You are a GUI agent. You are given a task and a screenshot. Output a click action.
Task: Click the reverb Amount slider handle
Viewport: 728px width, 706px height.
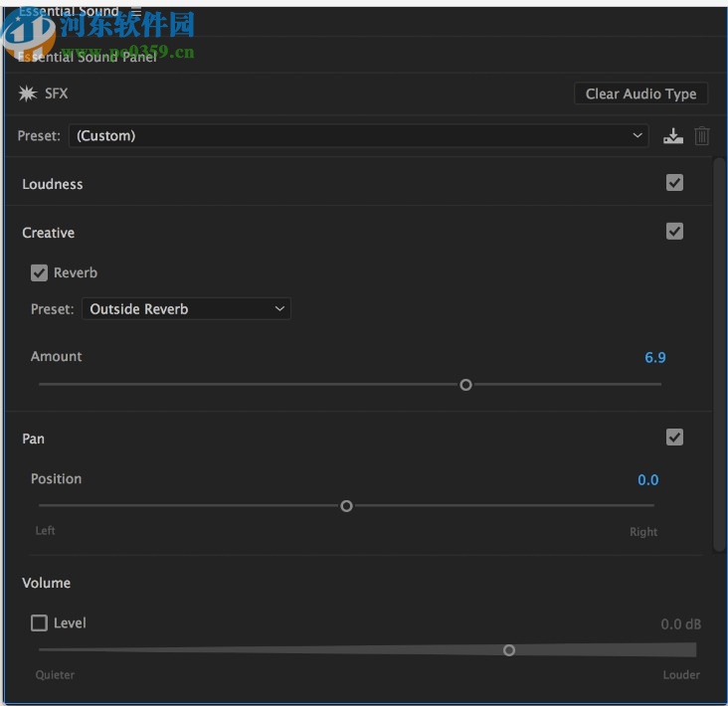tap(465, 385)
